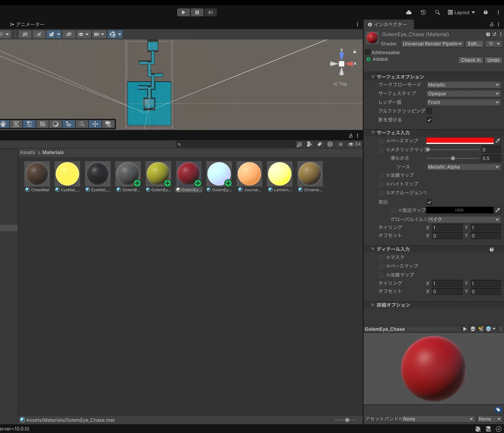The image size is (504, 433).
Task: Click the Materials breadcrumb folder
Action: tap(53, 152)
